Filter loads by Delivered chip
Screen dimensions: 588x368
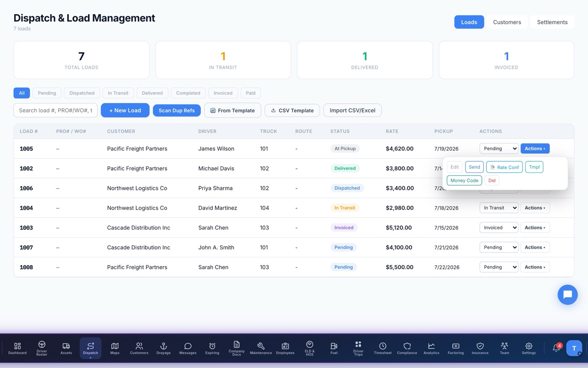(x=152, y=93)
